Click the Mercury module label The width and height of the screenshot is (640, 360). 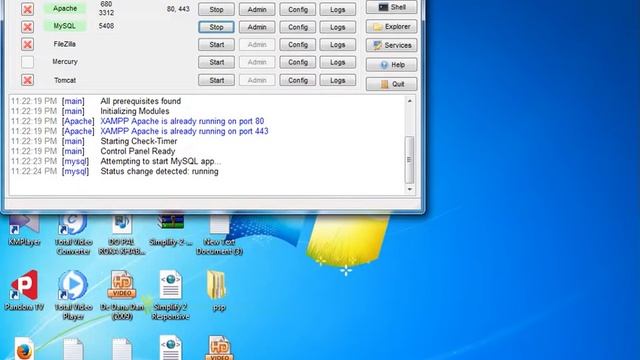tap(64, 61)
